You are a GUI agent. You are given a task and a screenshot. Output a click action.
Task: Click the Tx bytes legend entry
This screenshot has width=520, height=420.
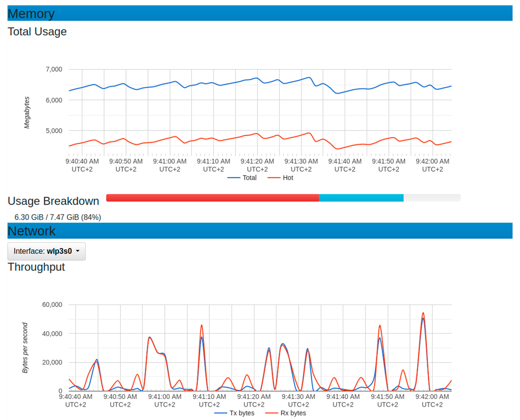click(242, 413)
